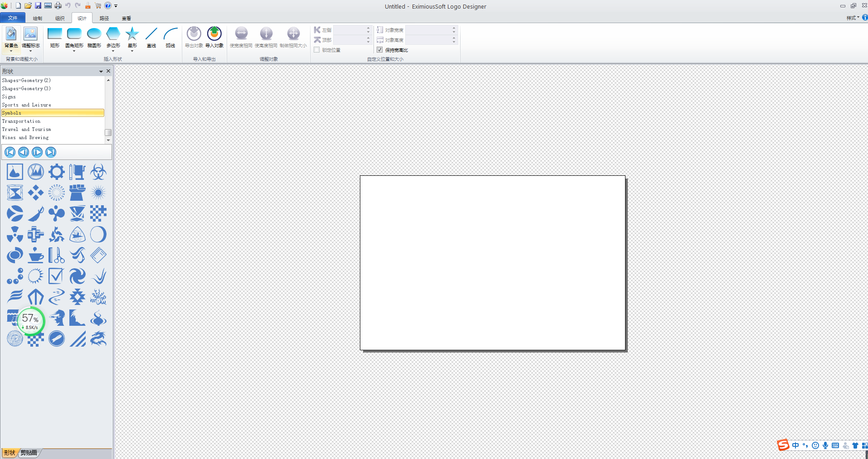Switch to the Path (路径) ribbon tab

pyautogui.click(x=104, y=18)
